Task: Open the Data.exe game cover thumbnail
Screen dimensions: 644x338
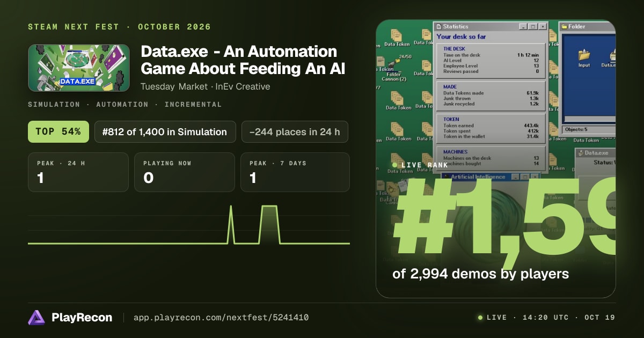Action: [x=78, y=68]
